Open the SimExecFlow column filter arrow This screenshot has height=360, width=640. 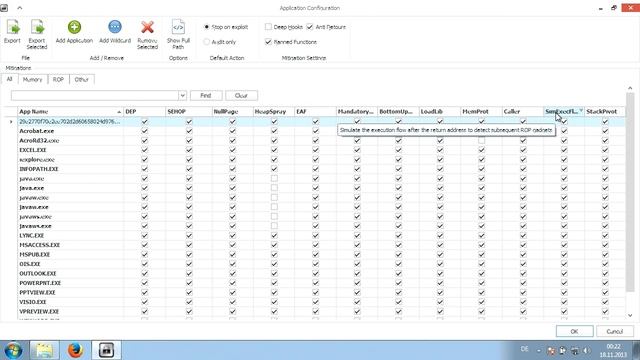coord(581,111)
